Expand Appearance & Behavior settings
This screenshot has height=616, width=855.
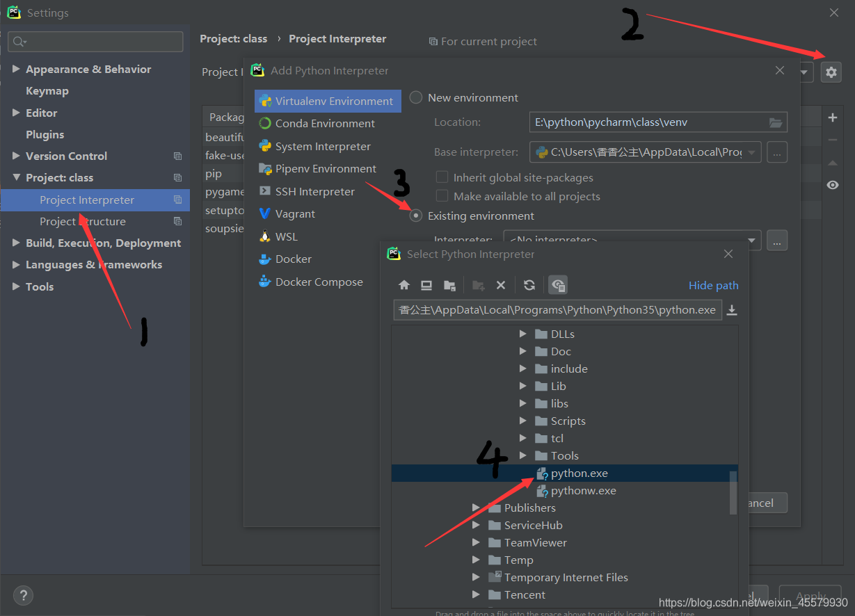pos(16,70)
